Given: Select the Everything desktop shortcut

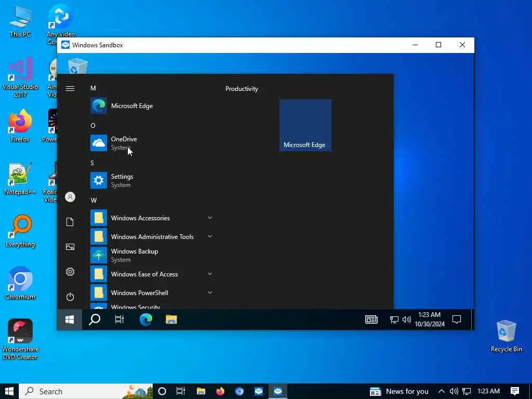Looking at the screenshot, I should point(20,231).
